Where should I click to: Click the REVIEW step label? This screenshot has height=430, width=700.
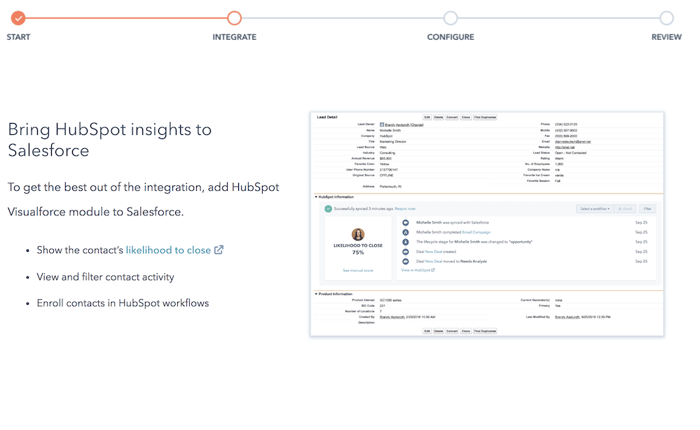(667, 37)
